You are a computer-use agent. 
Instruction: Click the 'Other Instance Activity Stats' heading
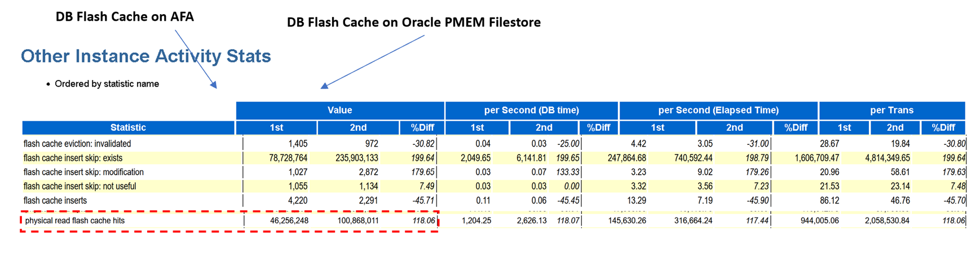(x=146, y=56)
